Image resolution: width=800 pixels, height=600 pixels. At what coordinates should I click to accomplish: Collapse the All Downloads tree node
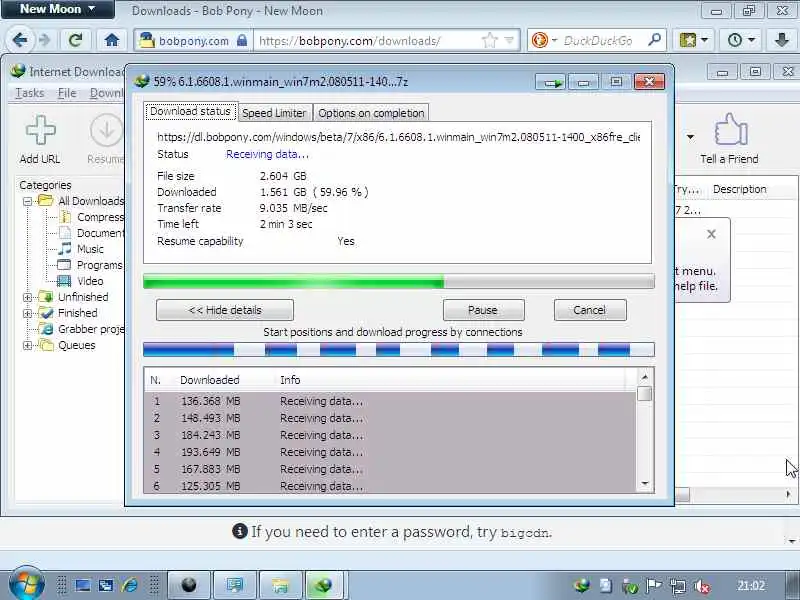[x=28, y=202]
